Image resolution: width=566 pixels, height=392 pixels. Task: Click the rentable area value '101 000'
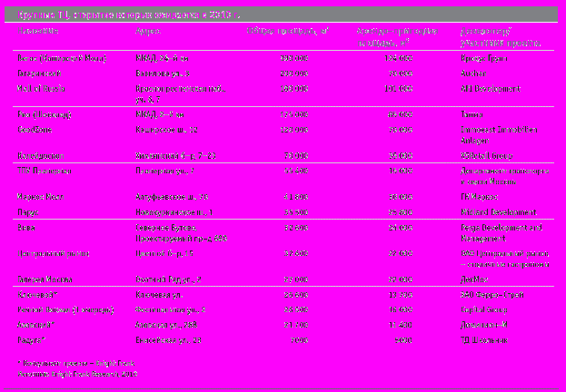[399, 89]
